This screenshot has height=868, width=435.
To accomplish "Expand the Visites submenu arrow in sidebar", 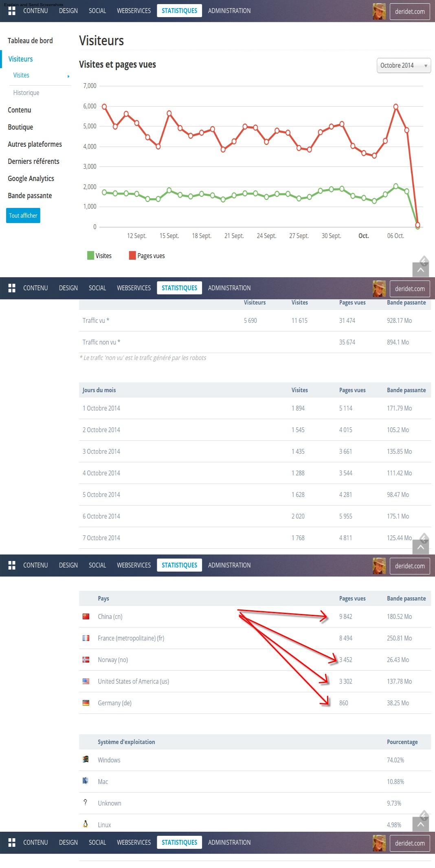I will [68, 76].
